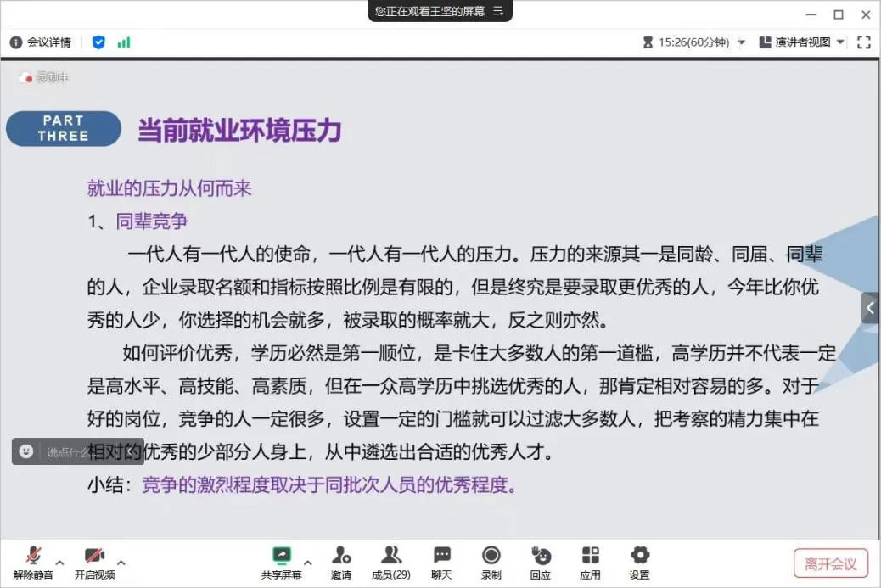The width and height of the screenshot is (881, 588).
Task: Open the 聊天 chat panel
Action: pyautogui.click(x=441, y=557)
